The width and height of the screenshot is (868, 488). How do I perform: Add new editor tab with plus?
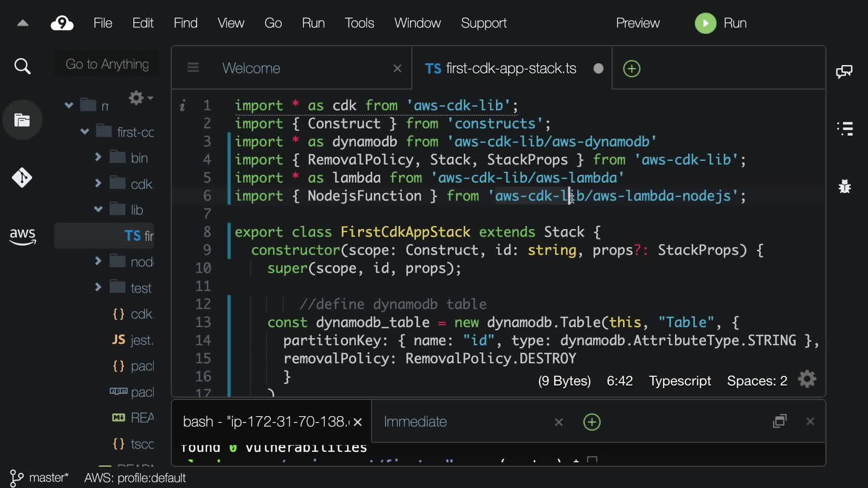tap(632, 69)
